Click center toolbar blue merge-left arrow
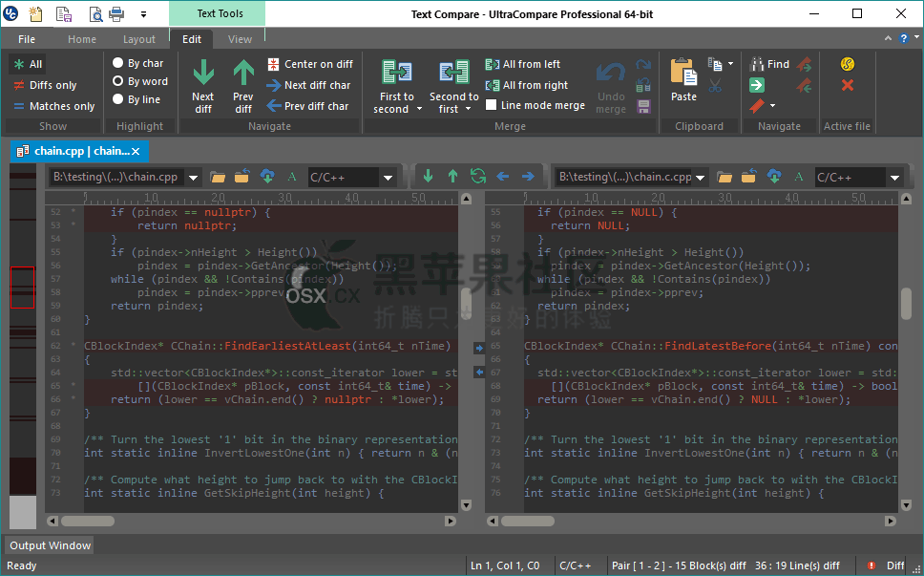 tap(503, 176)
